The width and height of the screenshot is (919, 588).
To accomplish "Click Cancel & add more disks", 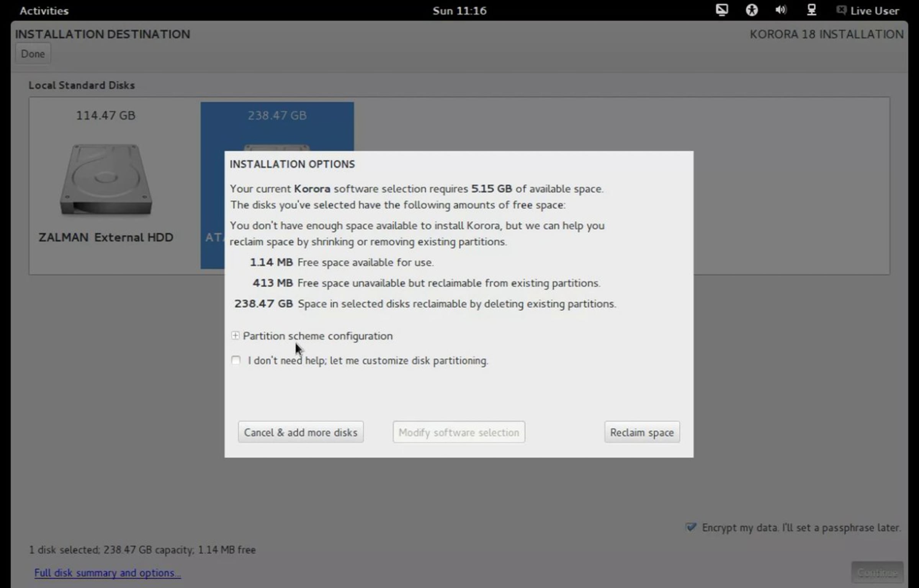I will 301,432.
